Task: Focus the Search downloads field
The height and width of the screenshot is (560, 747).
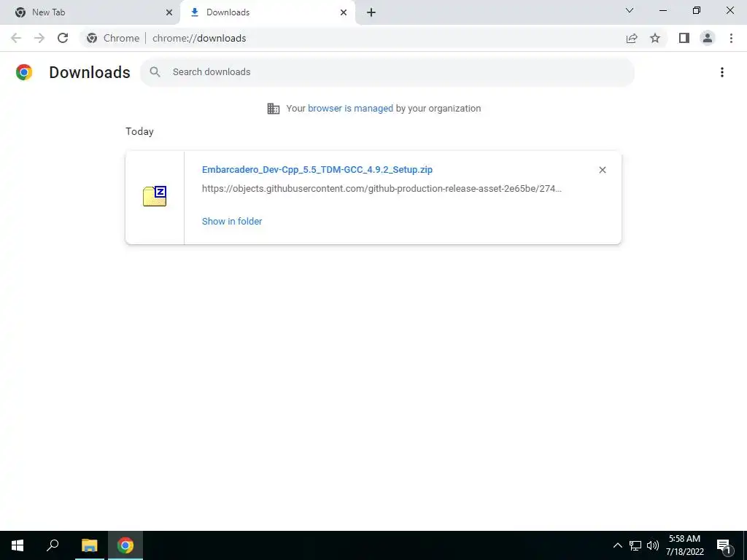Action: pos(387,72)
